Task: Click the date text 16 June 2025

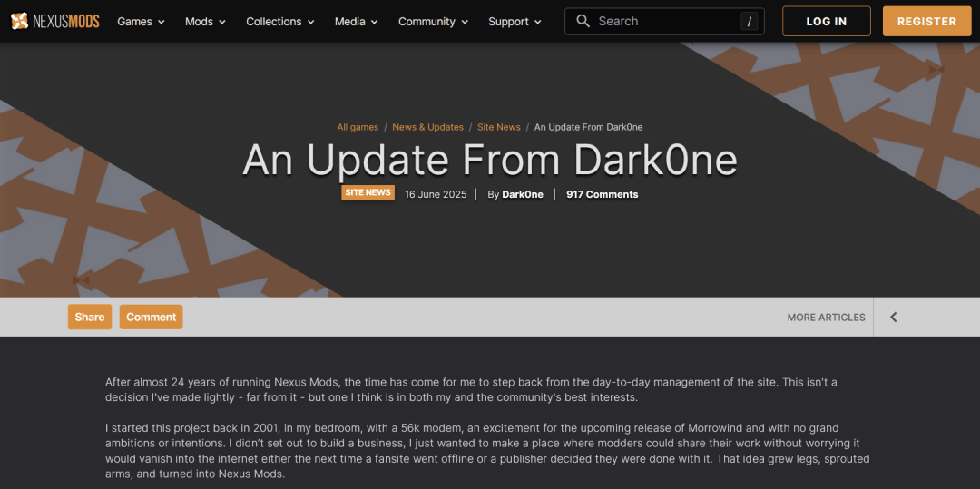Action: click(436, 194)
